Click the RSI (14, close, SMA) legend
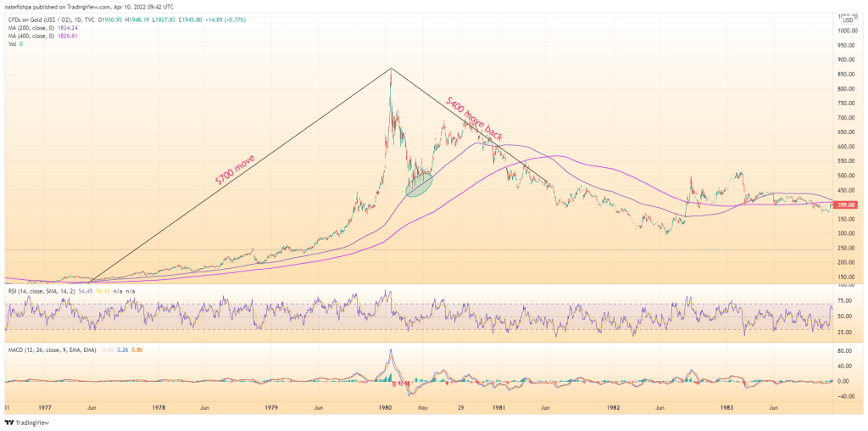 point(42,291)
